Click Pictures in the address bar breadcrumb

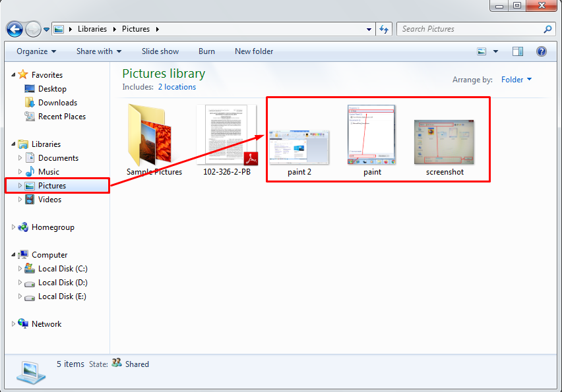[x=136, y=29]
